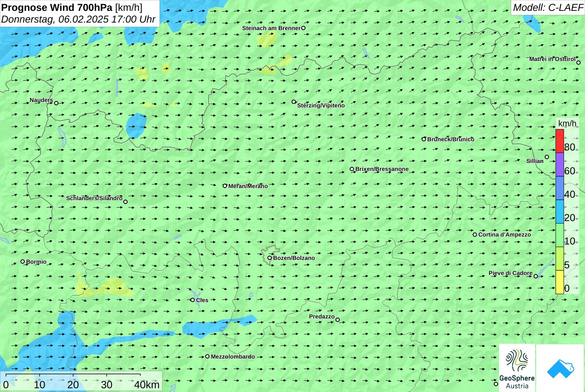This screenshot has width=585, height=392.
Task: Click the Sterzing/Vipiteno marker circle
Action: click(x=294, y=102)
